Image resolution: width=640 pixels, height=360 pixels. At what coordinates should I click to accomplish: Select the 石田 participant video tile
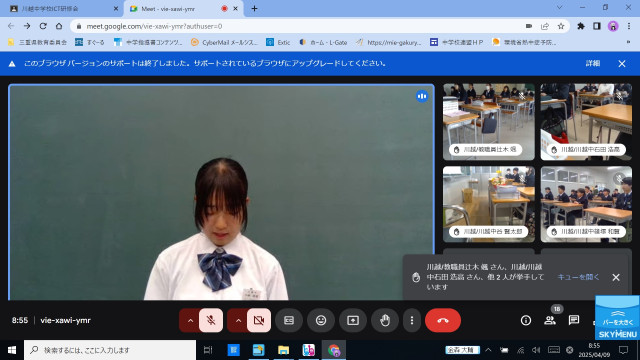586,122
